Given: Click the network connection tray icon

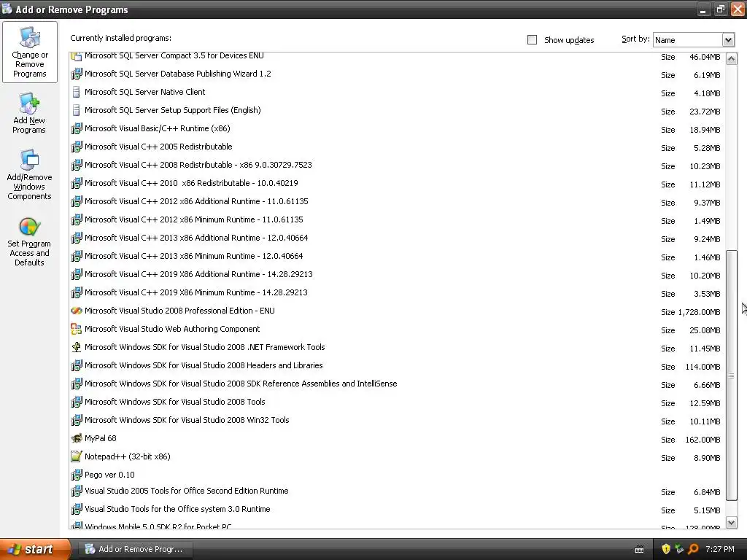Looking at the screenshot, I should [679, 549].
